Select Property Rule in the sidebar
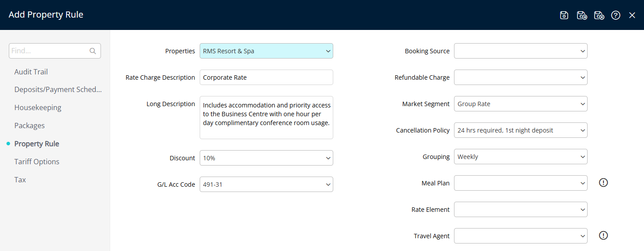 [x=37, y=144]
